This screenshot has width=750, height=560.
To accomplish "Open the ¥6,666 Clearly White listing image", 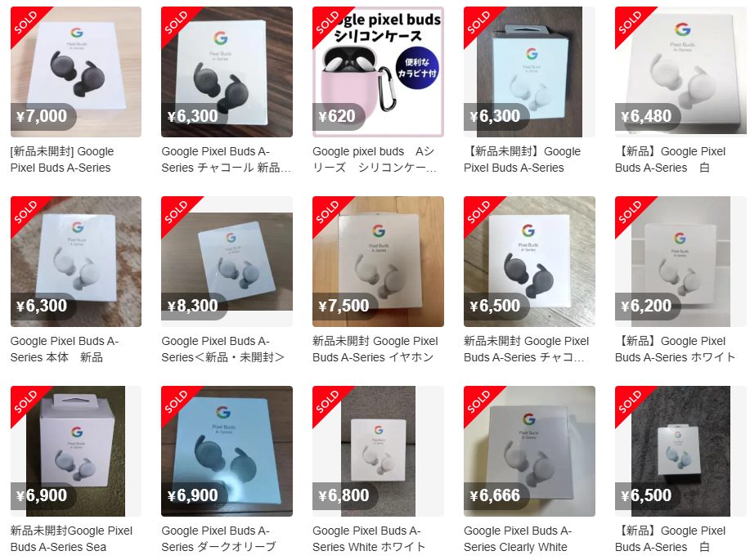I will pos(529,451).
